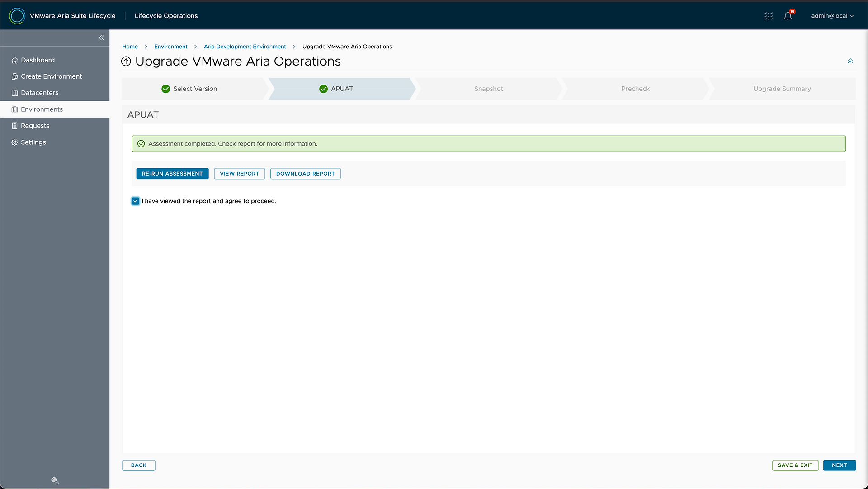This screenshot has height=489, width=868.
Task: Jump to the Upgrade Summary step
Action: tap(782, 89)
